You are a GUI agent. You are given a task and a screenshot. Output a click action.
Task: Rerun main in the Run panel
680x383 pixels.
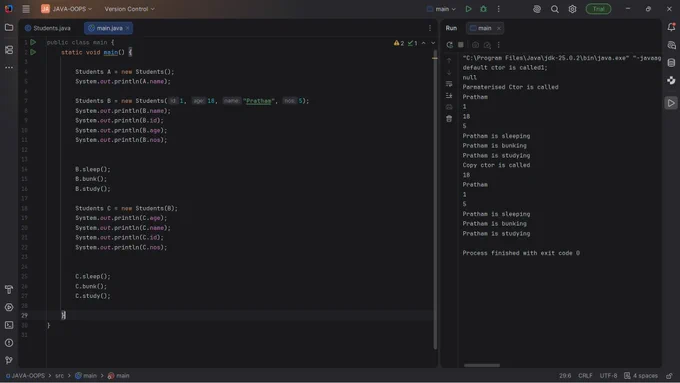449,45
